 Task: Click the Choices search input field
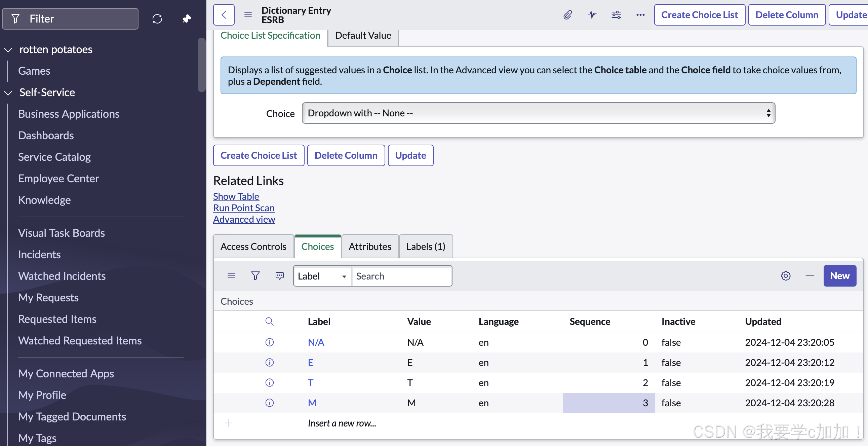pyautogui.click(x=402, y=276)
